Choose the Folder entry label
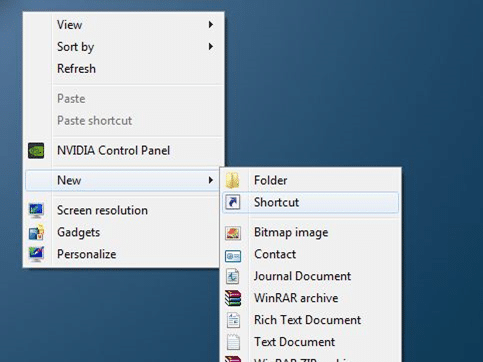 pos(270,180)
